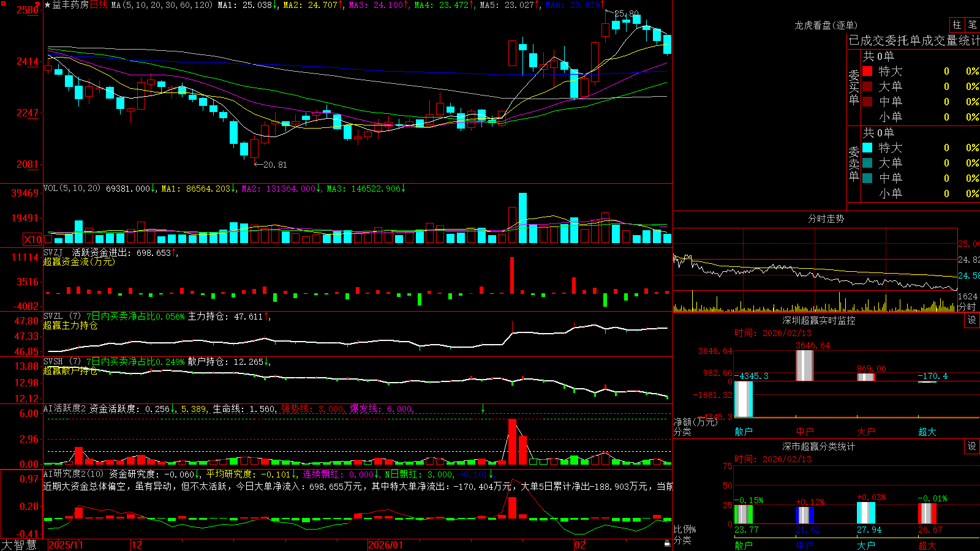Click the lock icon at the timeline's right end
The image size is (980, 551).
667,544
